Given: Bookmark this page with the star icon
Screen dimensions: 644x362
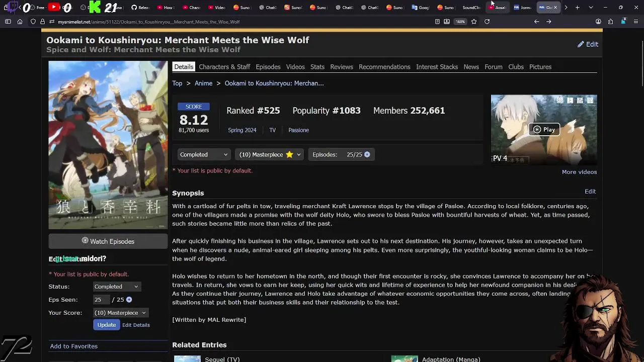Looking at the screenshot, I should click(x=474, y=22).
